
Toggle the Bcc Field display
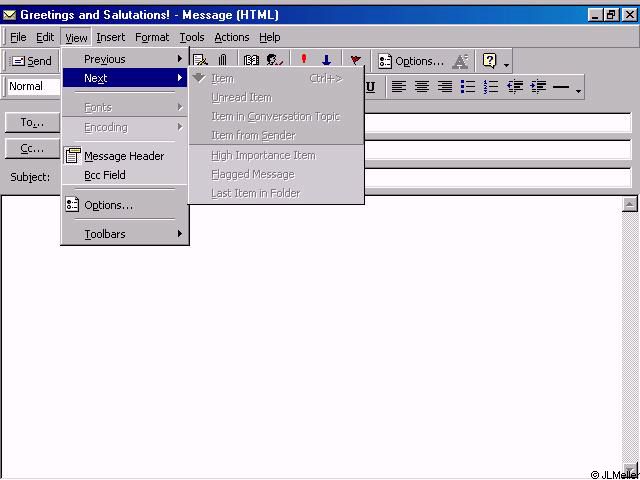pyautogui.click(x=124, y=175)
